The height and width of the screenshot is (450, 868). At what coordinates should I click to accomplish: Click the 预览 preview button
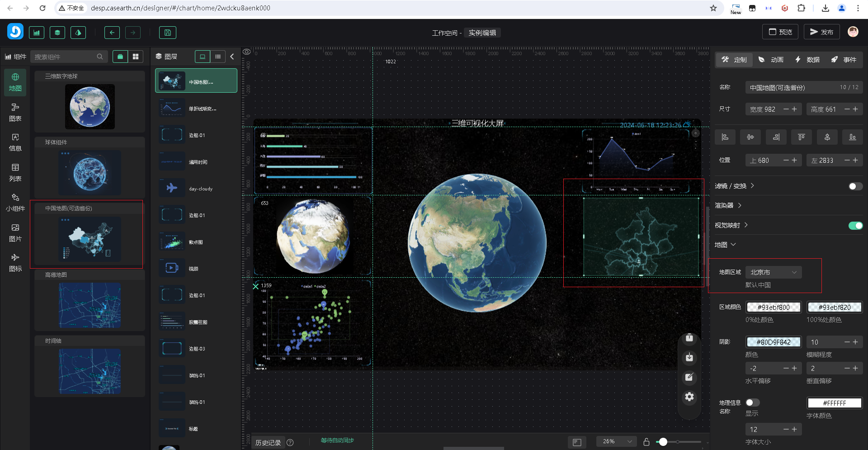click(780, 32)
